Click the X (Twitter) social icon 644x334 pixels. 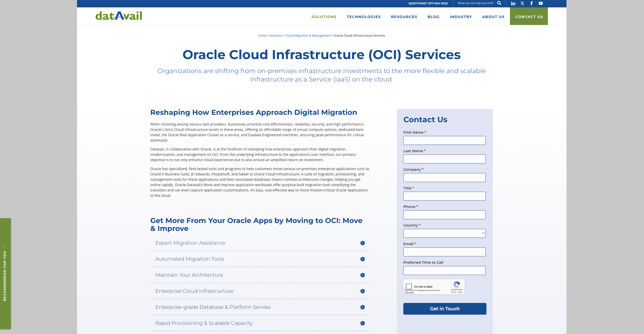[x=522, y=4]
